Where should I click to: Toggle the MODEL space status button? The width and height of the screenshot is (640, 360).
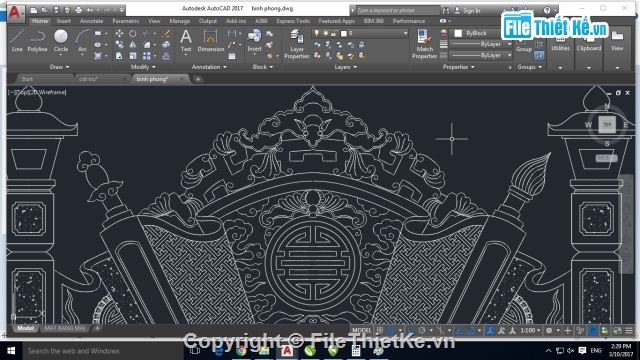pyautogui.click(x=361, y=330)
